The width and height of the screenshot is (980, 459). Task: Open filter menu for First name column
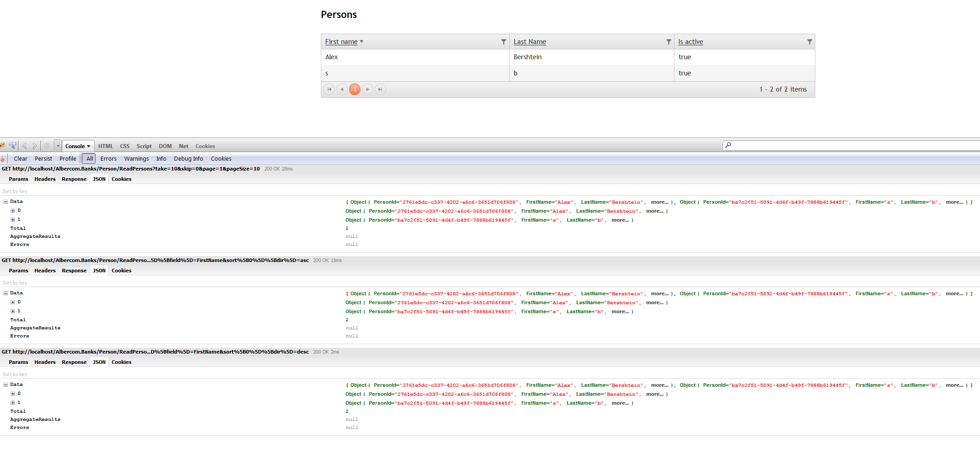(x=503, y=42)
